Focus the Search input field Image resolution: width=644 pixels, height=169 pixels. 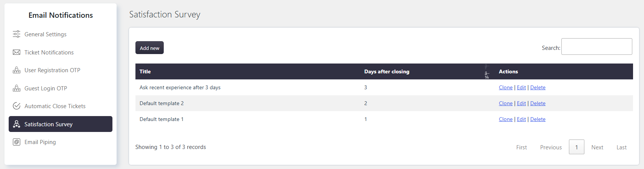[596, 47]
